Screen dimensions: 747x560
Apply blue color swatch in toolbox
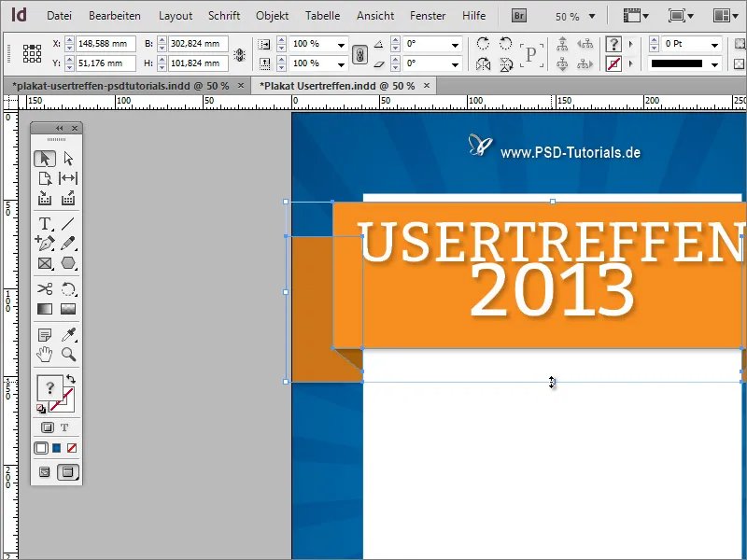[56, 448]
